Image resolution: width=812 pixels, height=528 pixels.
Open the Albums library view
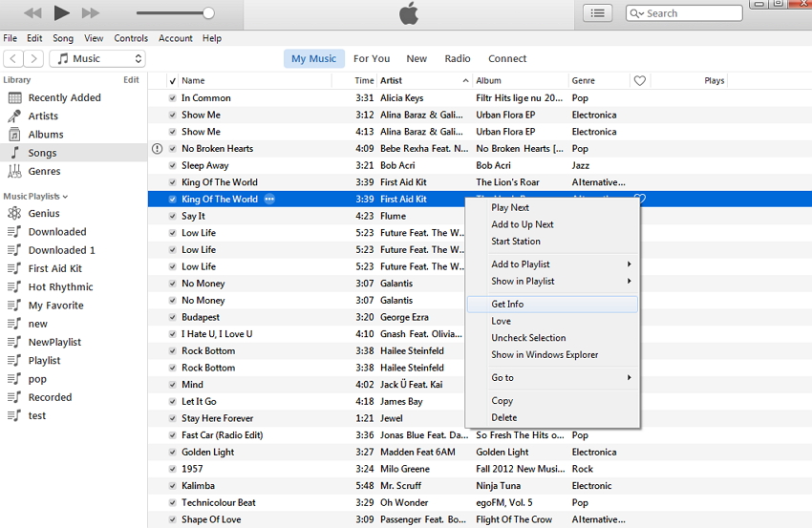click(x=46, y=135)
